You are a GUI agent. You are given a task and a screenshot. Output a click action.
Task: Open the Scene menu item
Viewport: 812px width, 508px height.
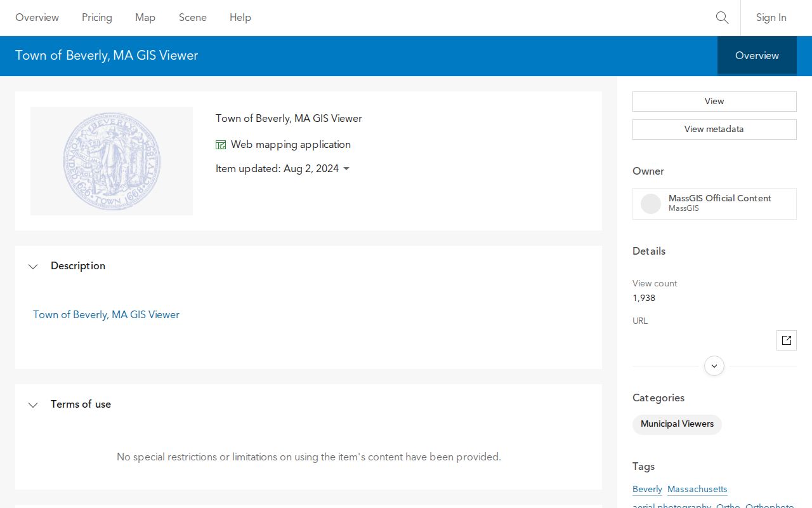coord(193,18)
